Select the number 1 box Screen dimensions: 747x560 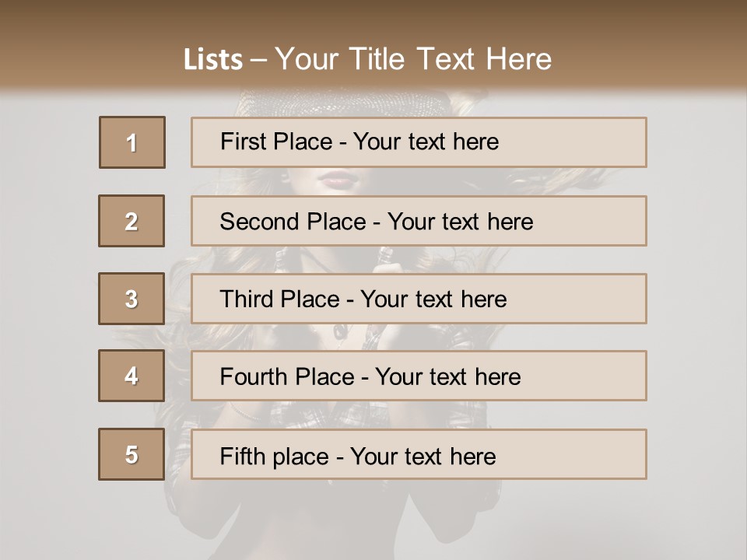click(132, 142)
